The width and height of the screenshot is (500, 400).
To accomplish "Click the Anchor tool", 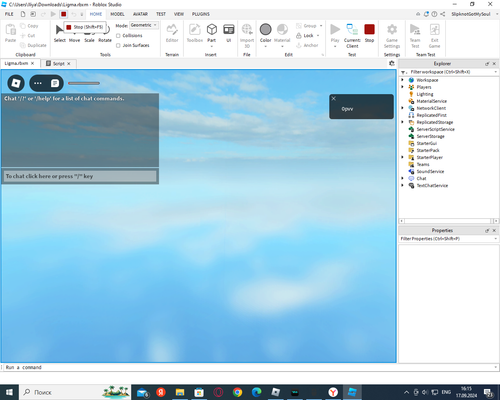I will click(307, 45).
